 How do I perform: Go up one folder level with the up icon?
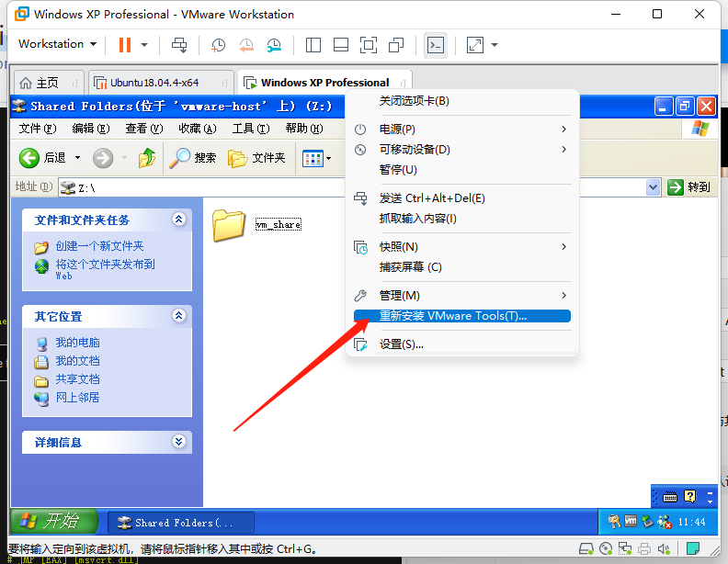pos(147,158)
